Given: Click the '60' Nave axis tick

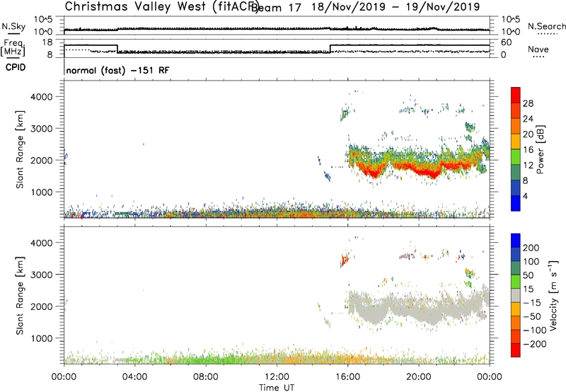Looking at the screenshot, I should coord(507,42).
